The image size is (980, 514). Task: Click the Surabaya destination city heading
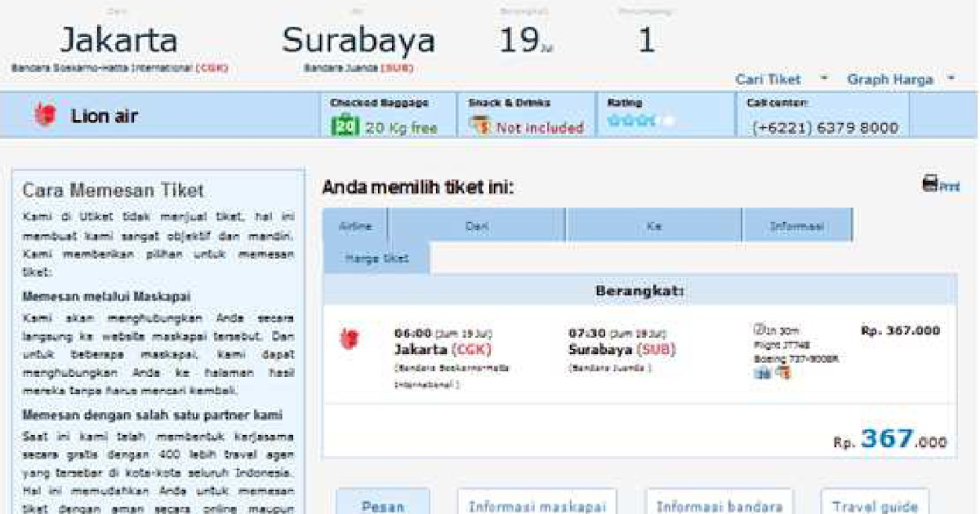pos(359,40)
